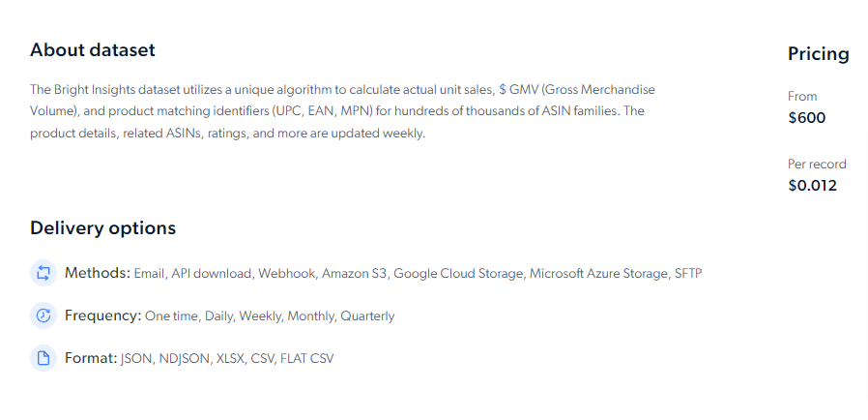Click Google Cloud Storage method text
Screen dimensions: 868x420
[458, 273]
